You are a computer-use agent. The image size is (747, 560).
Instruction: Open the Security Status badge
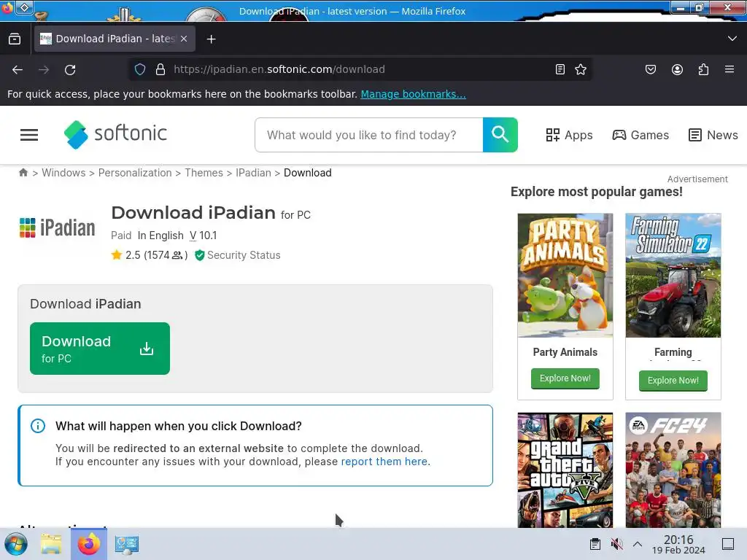(237, 255)
